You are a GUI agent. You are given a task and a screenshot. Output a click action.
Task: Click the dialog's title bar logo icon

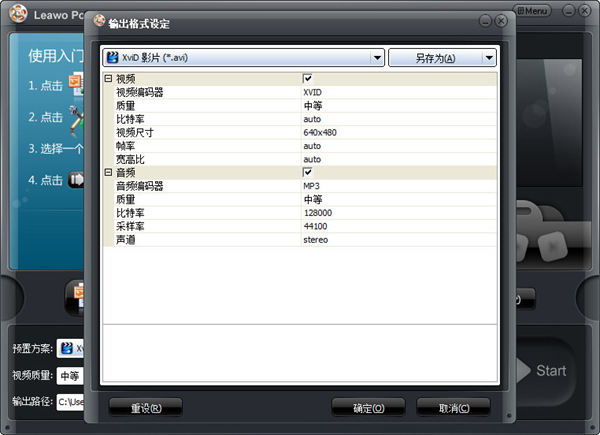[x=99, y=21]
